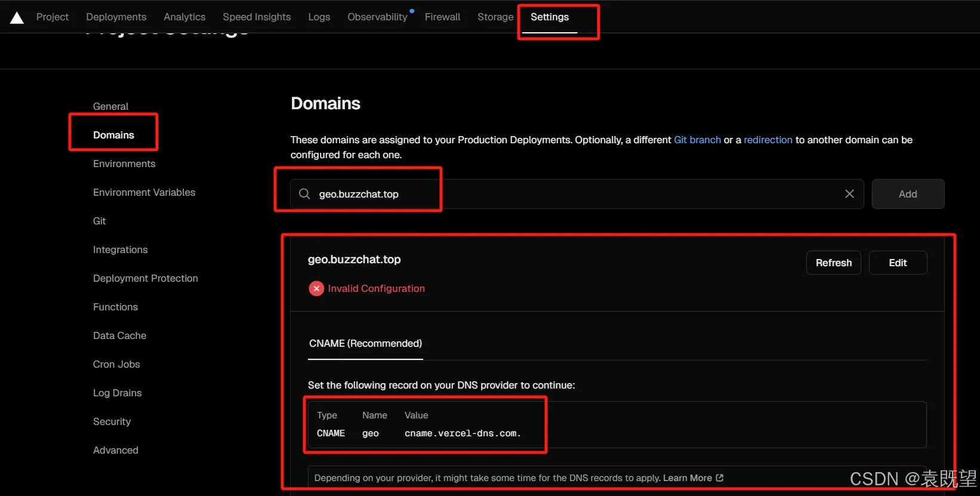Select the Settings tab
This screenshot has width=980, height=496.
pos(550,17)
